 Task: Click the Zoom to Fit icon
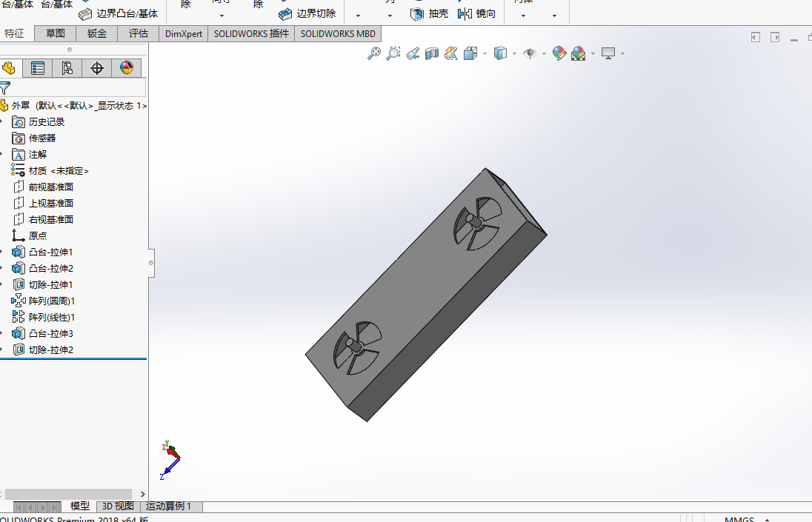374,53
